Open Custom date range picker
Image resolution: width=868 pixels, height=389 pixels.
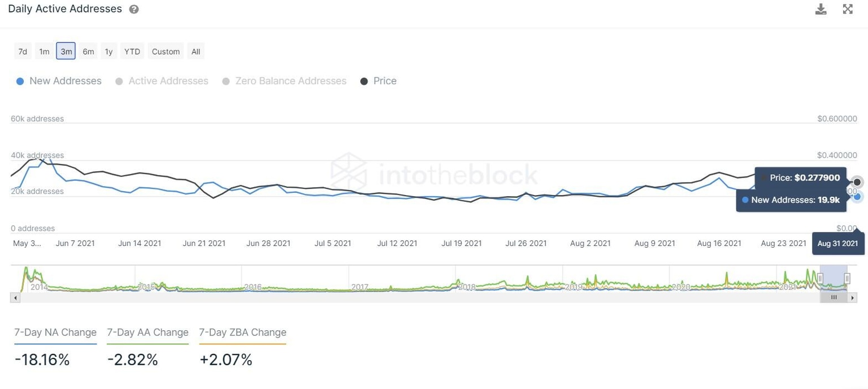tap(166, 51)
